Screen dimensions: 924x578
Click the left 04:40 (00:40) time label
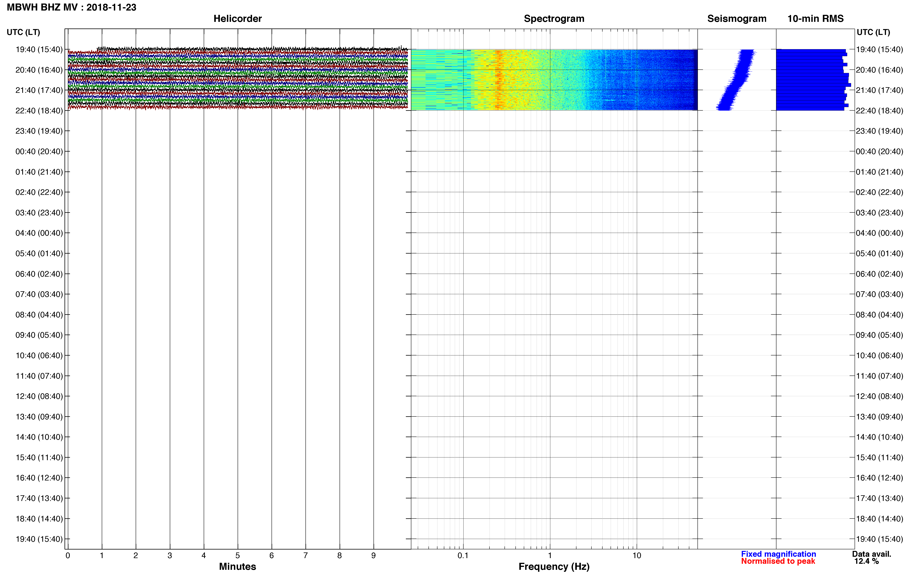coord(39,233)
